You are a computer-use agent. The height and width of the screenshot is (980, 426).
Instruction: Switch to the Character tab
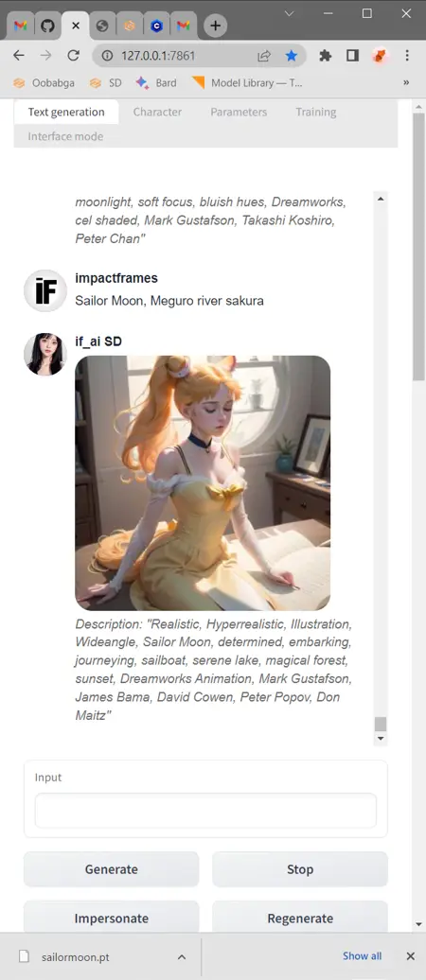click(x=158, y=112)
